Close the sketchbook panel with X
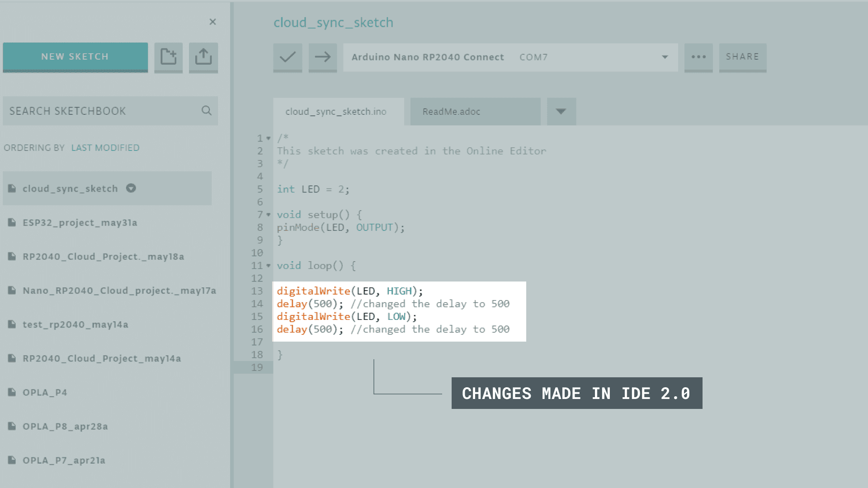The width and height of the screenshot is (868, 488). click(212, 22)
